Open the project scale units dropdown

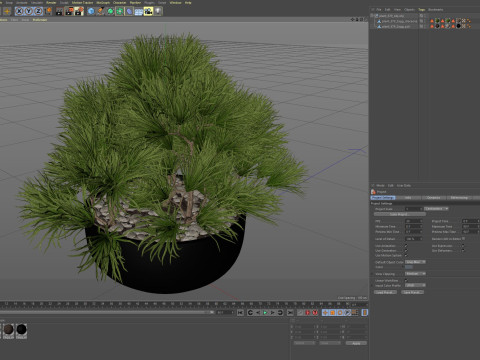point(436,209)
